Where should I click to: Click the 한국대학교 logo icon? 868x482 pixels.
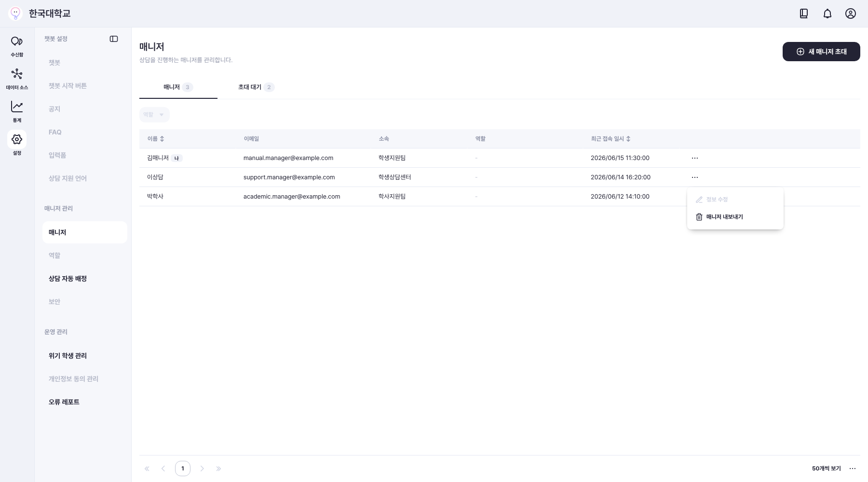[x=15, y=13]
